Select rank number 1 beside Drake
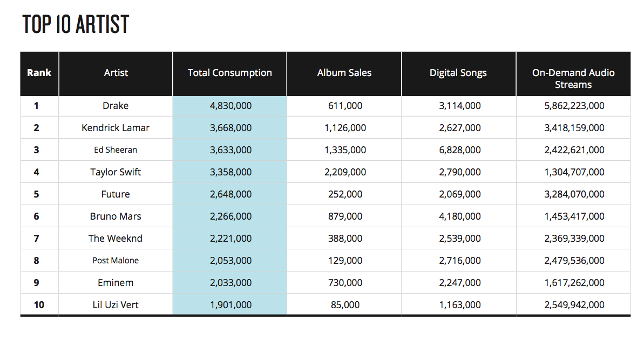 point(36,106)
